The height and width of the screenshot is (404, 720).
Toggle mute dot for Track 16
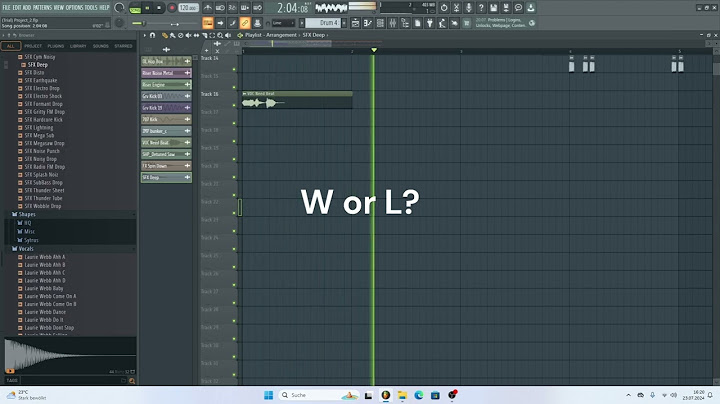coord(234,105)
